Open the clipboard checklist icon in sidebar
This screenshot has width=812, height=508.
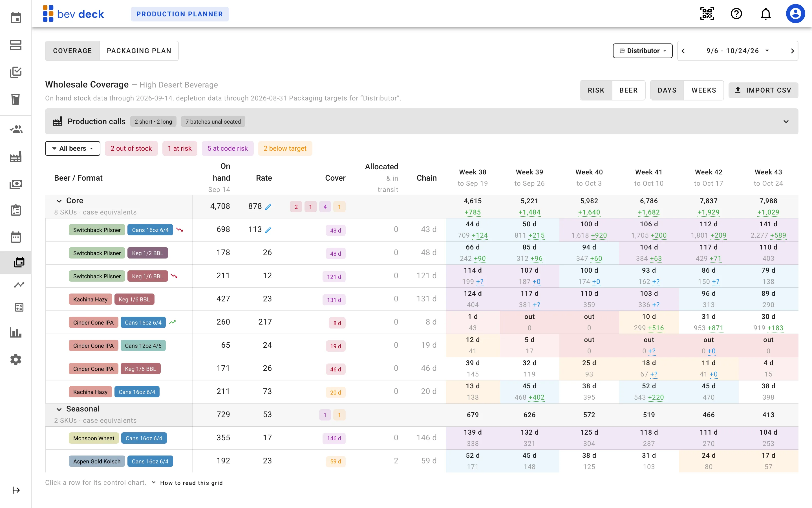click(16, 210)
